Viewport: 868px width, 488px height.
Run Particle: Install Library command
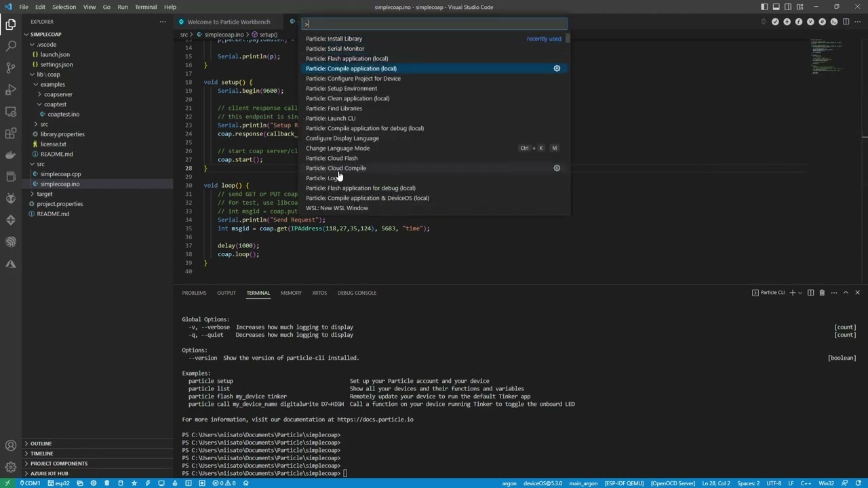[x=434, y=39]
